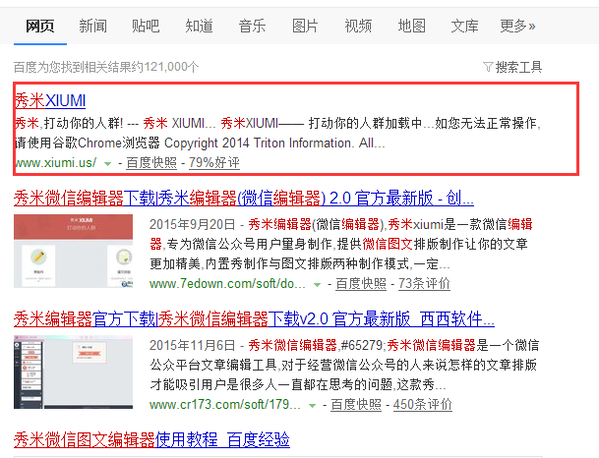Switch to the 新闻 tab
The height and width of the screenshot is (458, 599).
93,26
